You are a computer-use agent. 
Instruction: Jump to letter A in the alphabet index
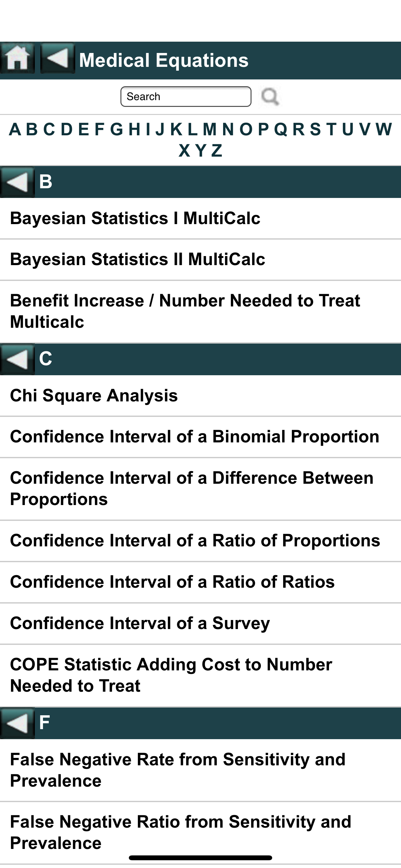click(15, 129)
